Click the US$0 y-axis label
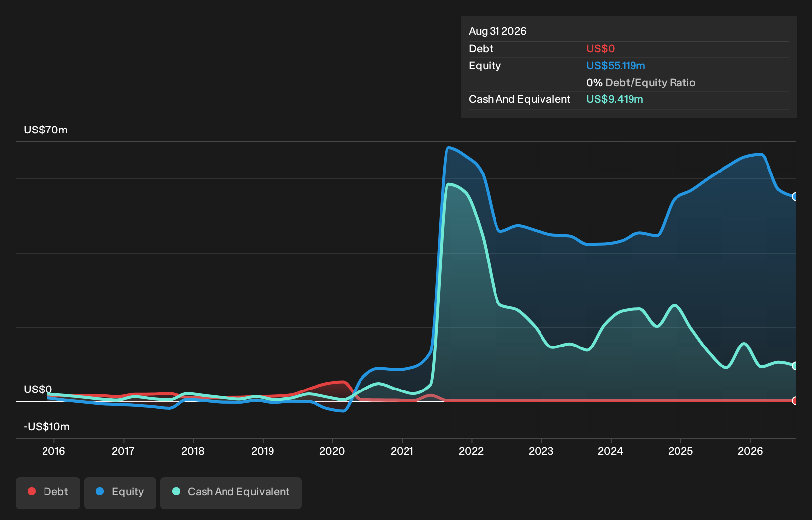Viewport: 812px width, 520px height. click(38, 390)
